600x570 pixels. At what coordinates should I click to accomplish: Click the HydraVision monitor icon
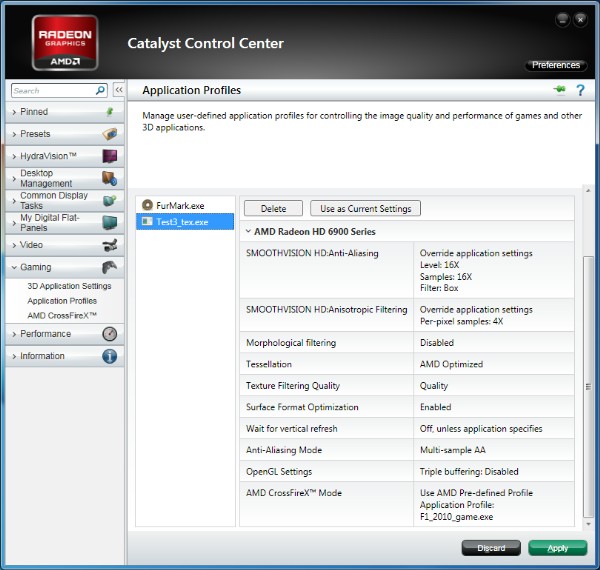click(110, 156)
